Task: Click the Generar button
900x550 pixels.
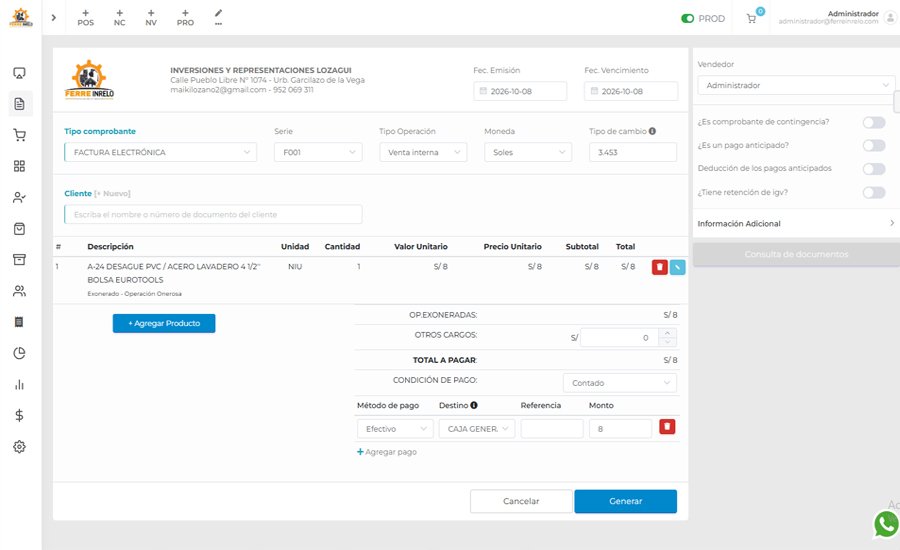Action: [x=626, y=501]
